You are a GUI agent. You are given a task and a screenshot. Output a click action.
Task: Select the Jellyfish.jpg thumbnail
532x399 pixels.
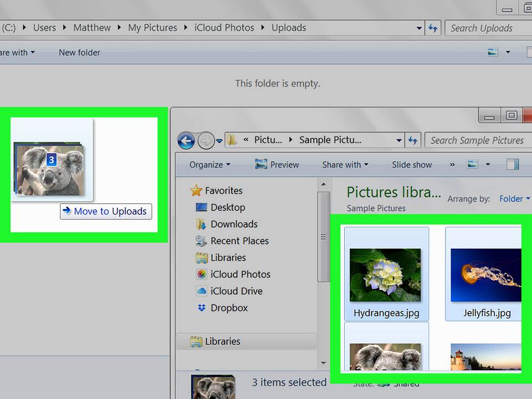(x=486, y=275)
